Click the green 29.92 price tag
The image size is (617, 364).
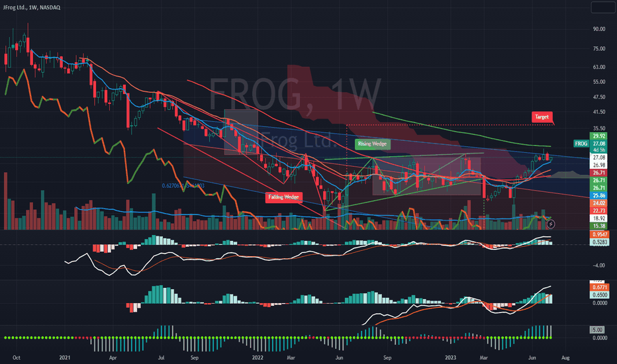pyautogui.click(x=598, y=136)
